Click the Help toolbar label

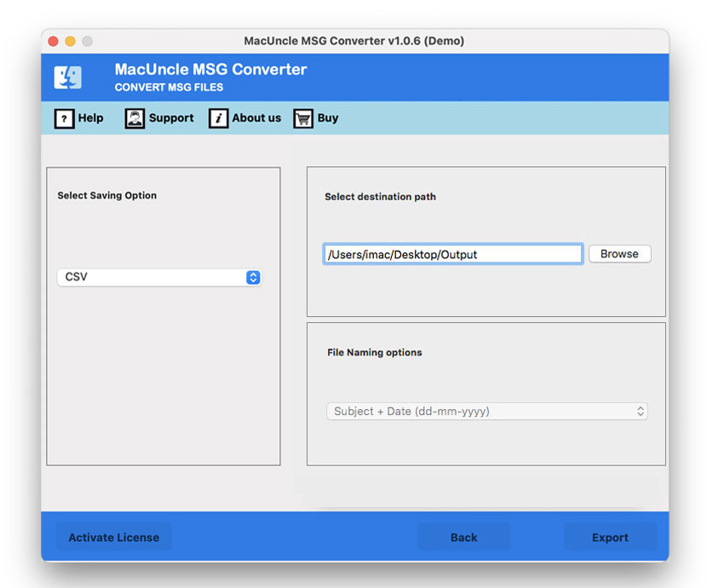(89, 118)
